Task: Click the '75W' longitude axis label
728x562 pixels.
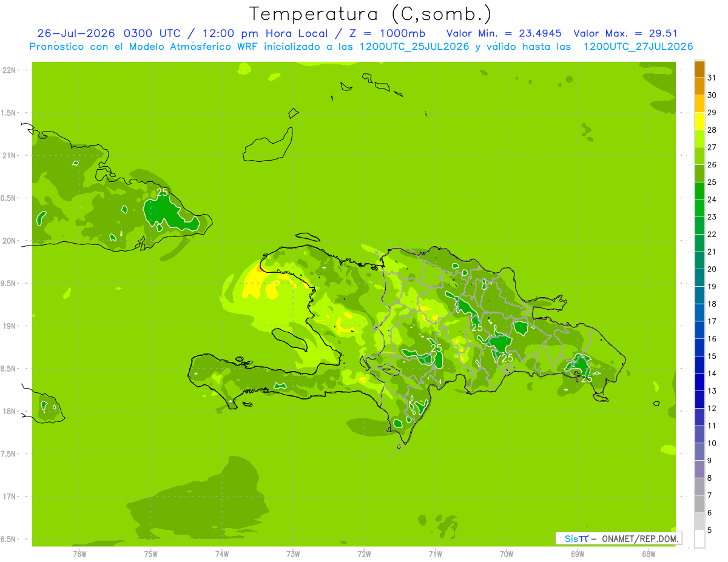Action: tap(150, 554)
